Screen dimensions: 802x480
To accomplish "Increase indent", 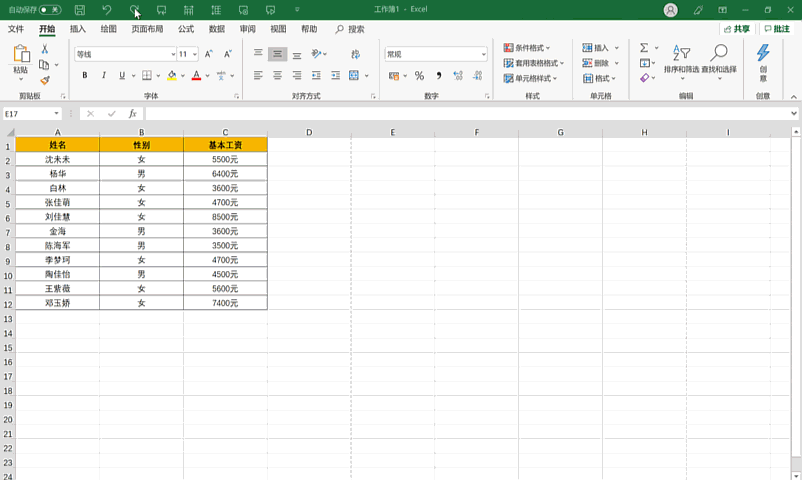I will coord(336,75).
